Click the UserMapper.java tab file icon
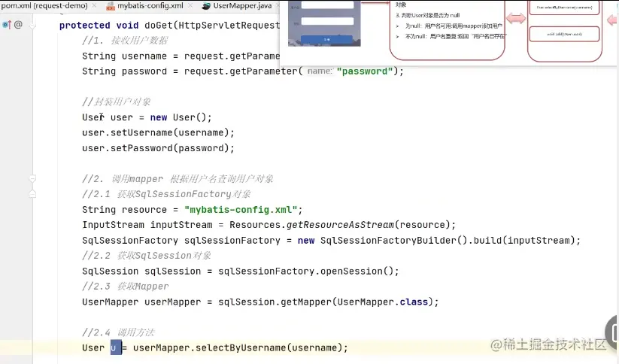The width and height of the screenshot is (619, 364). [x=206, y=6]
